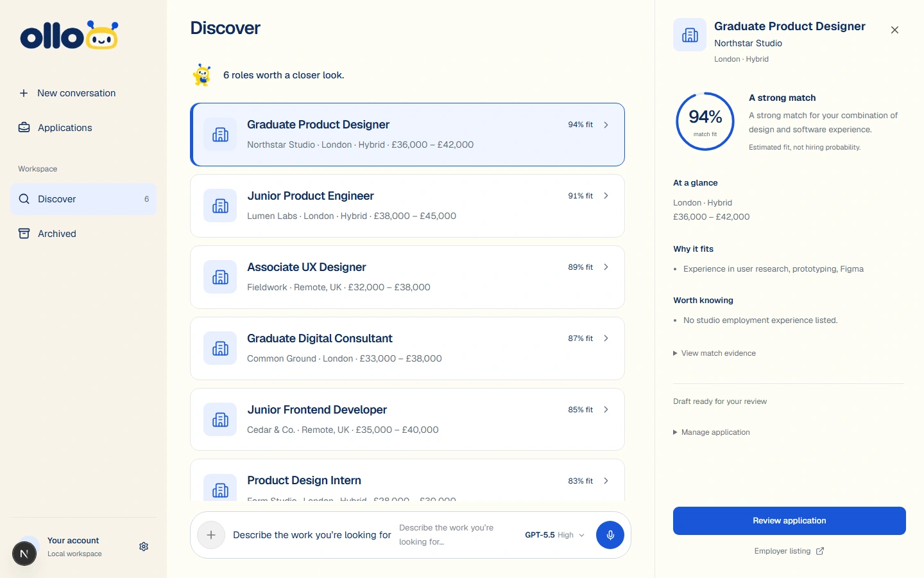The width and height of the screenshot is (924, 578).
Task: Click Associate UX Designer company icon
Action: pyautogui.click(x=220, y=277)
